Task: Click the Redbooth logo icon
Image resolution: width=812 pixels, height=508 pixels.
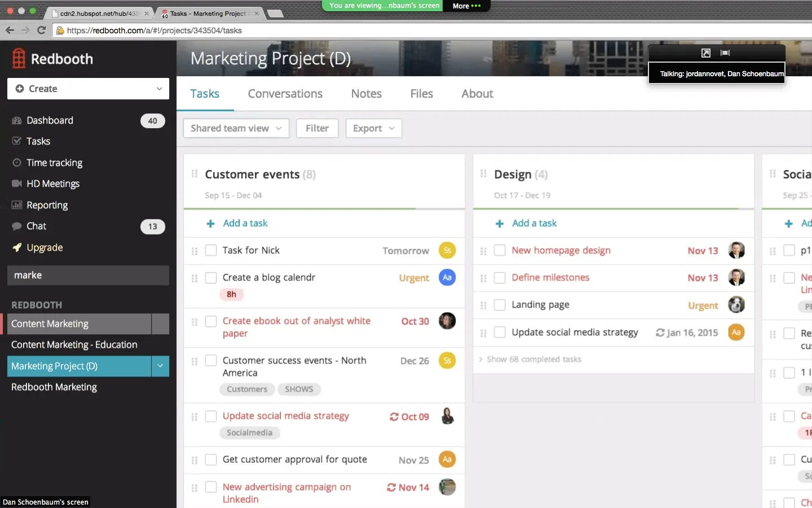Action: tap(19, 58)
